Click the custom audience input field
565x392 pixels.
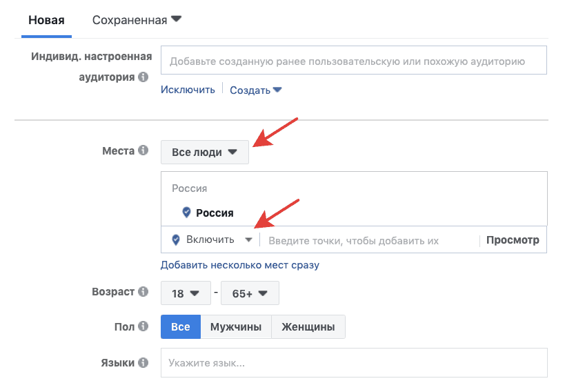pyautogui.click(x=354, y=60)
